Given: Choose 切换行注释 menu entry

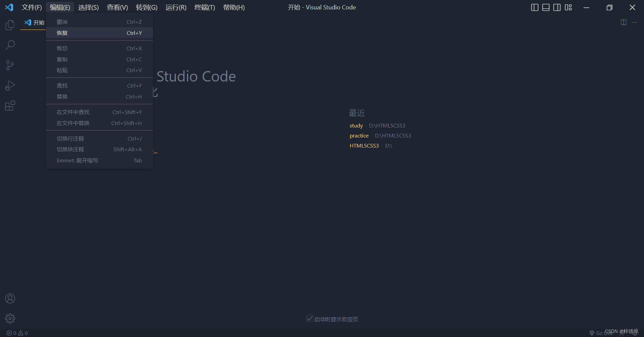Looking at the screenshot, I should 99,138.
